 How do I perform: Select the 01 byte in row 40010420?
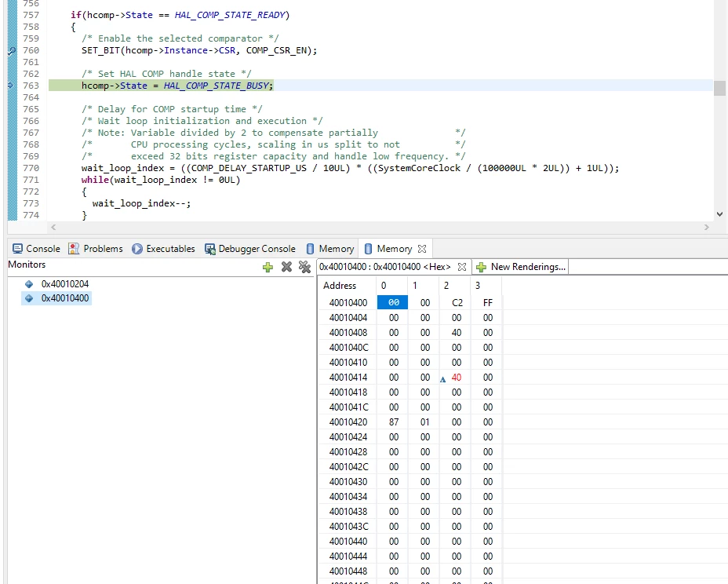(x=425, y=422)
